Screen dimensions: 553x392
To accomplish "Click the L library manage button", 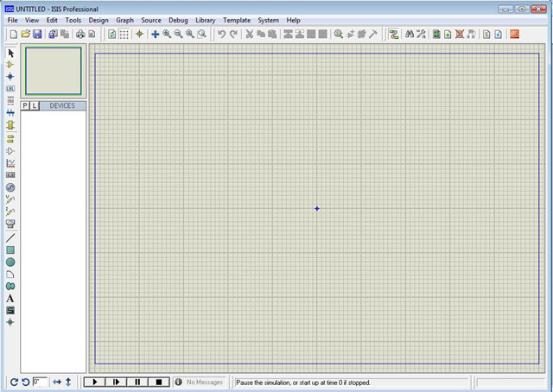I will tap(35, 105).
